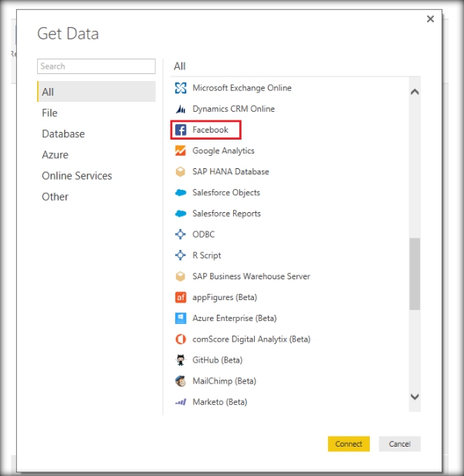This screenshot has width=464, height=476.
Task: Switch to the Database category
Action: [x=63, y=133]
